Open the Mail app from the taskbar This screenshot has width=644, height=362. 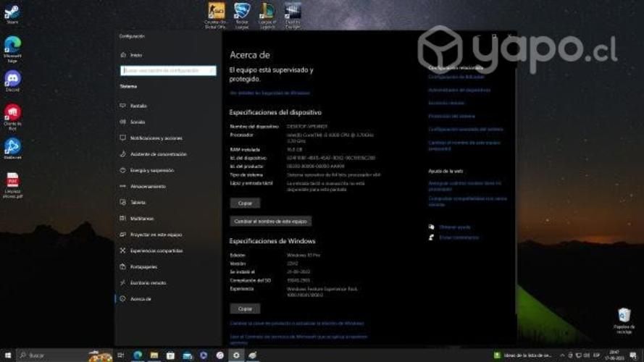coord(188,355)
